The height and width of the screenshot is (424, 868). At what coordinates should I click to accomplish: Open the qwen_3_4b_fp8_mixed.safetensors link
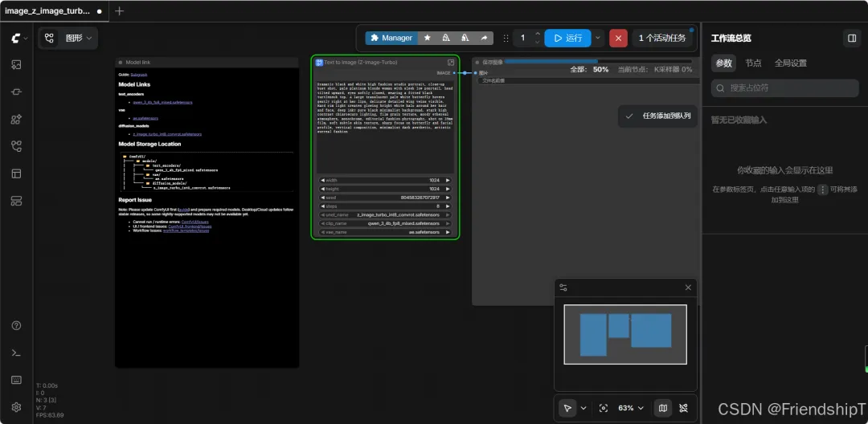coord(162,102)
